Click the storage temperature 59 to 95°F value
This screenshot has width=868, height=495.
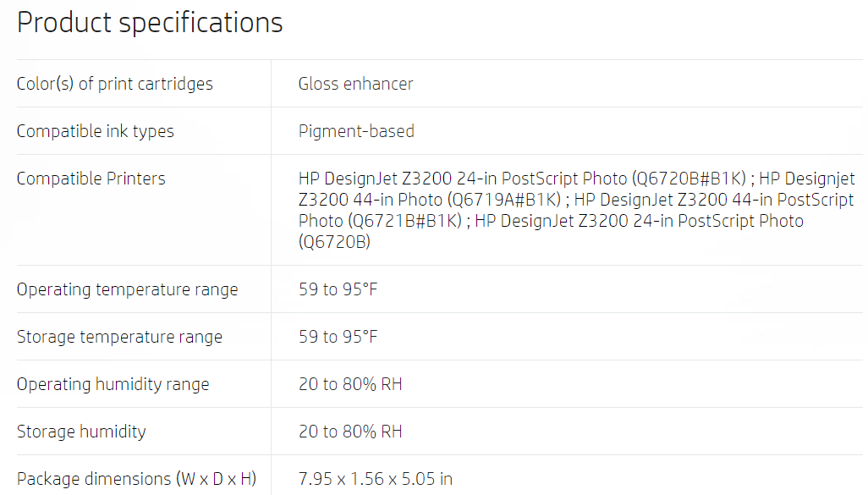point(338,337)
